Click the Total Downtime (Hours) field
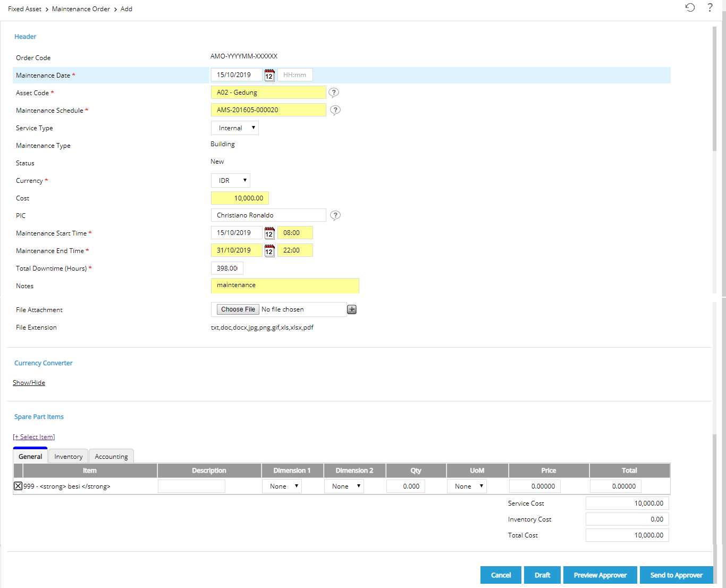This screenshot has width=726, height=588. [x=227, y=268]
